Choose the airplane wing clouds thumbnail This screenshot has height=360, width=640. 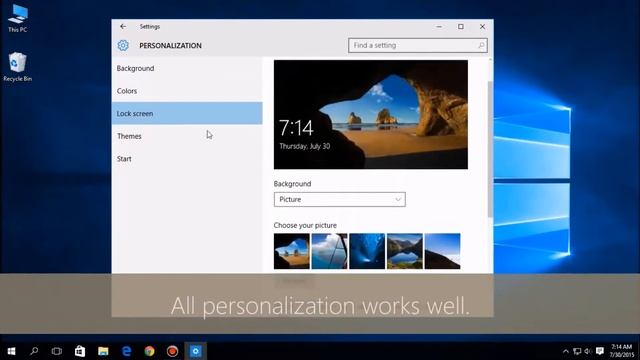pos(329,251)
